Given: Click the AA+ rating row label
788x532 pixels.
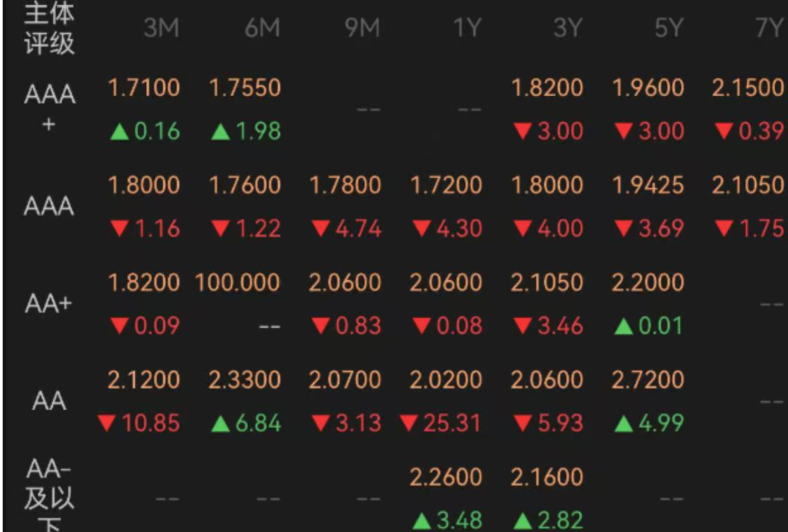Looking at the screenshot, I should (x=49, y=303).
